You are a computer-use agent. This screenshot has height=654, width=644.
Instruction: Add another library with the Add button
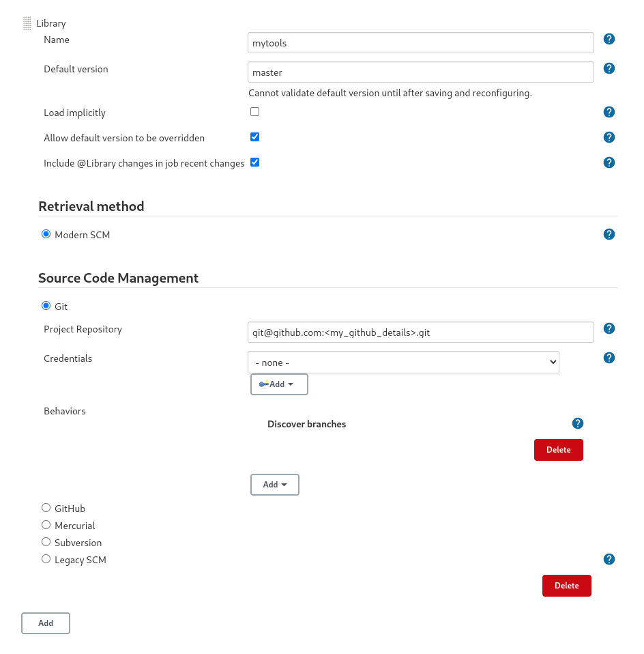click(45, 623)
